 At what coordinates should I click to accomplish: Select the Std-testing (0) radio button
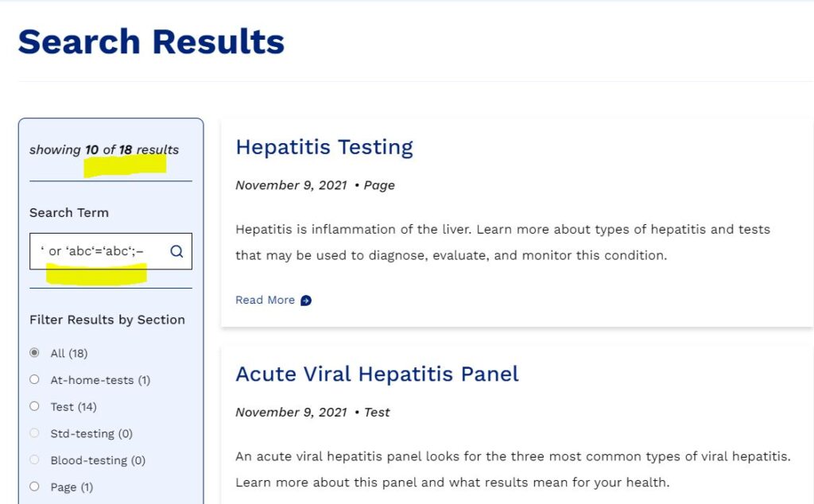point(34,433)
